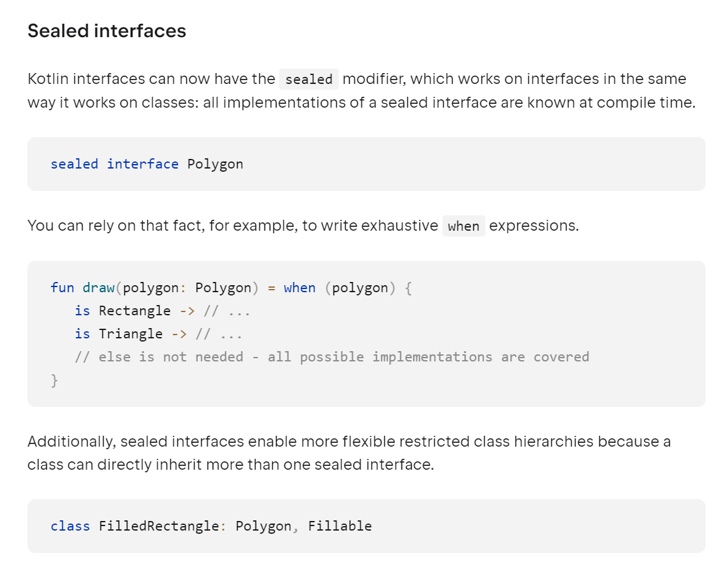
Task: Click the when keyword in draw function
Action: pyautogui.click(x=300, y=288)
